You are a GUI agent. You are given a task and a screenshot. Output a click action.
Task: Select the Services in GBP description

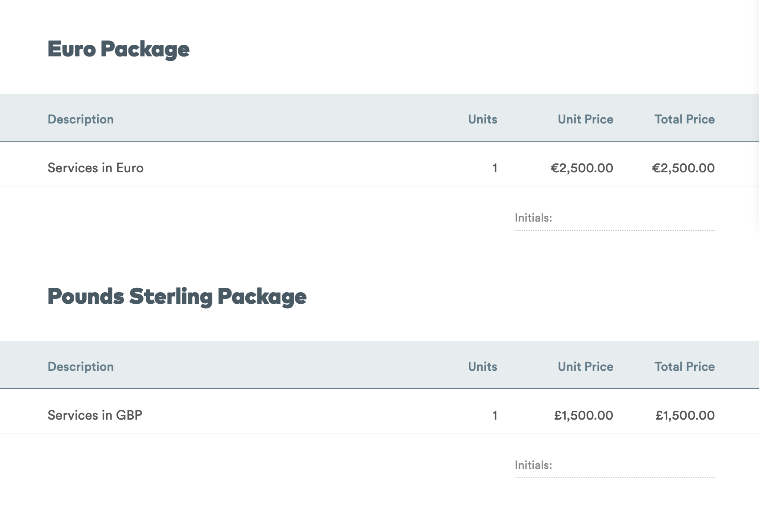[95, 415]
